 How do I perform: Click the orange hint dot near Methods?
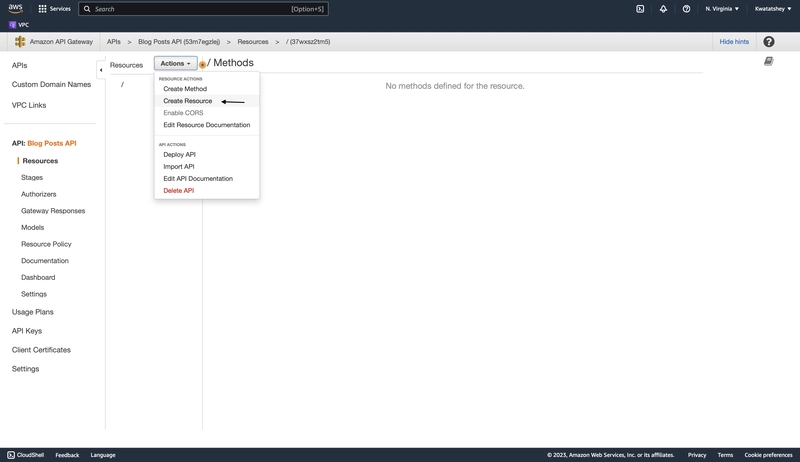(x=203, y=65)
